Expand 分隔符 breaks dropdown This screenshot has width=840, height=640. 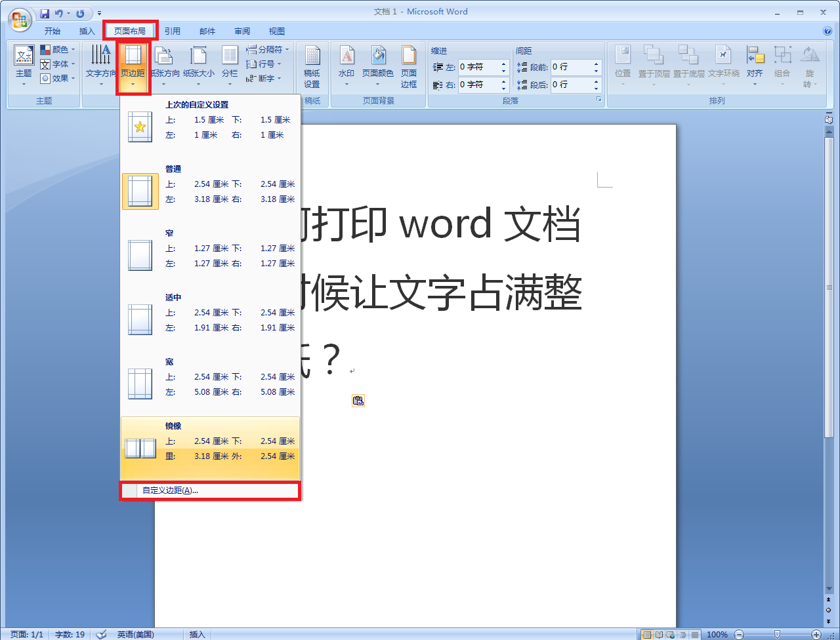click(x=268, y=50)
